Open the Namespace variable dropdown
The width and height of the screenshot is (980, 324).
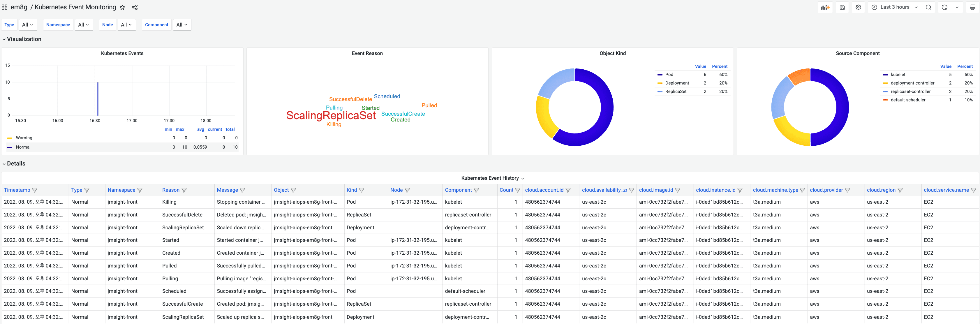pyautogui.click(x=83, y=25)
